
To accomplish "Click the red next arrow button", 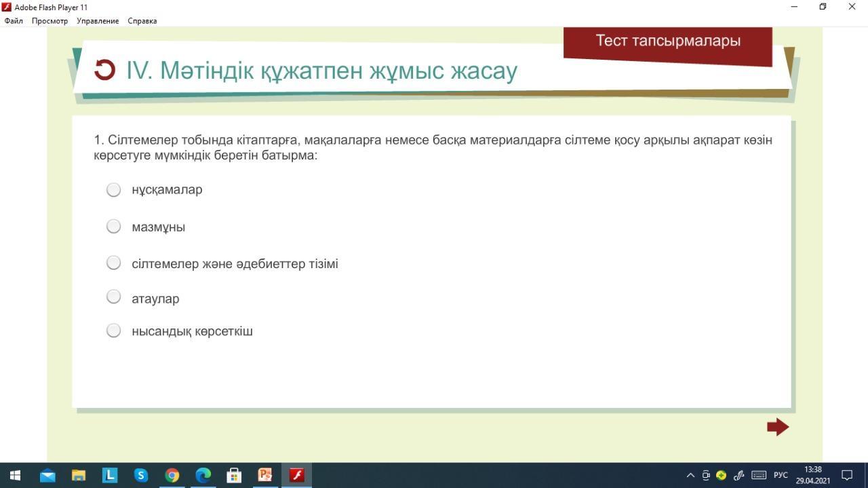I will 778,427.
